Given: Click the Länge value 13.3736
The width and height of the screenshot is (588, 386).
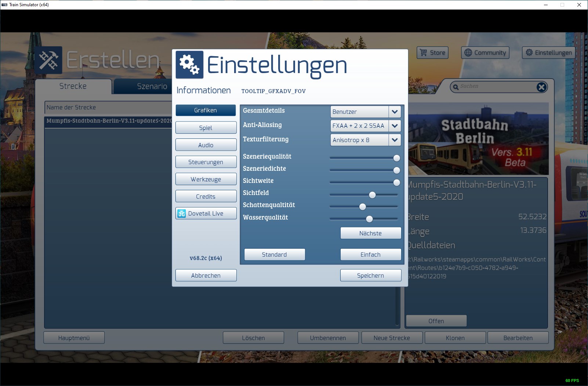Looking at the screenshot, I should click(x=533, y=230).
